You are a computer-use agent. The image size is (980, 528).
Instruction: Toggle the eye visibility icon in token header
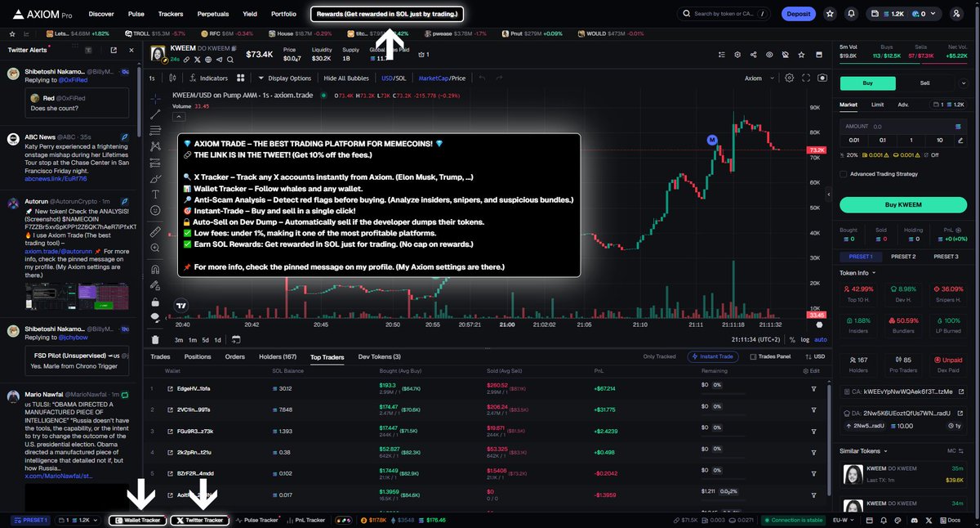(769, 54)
